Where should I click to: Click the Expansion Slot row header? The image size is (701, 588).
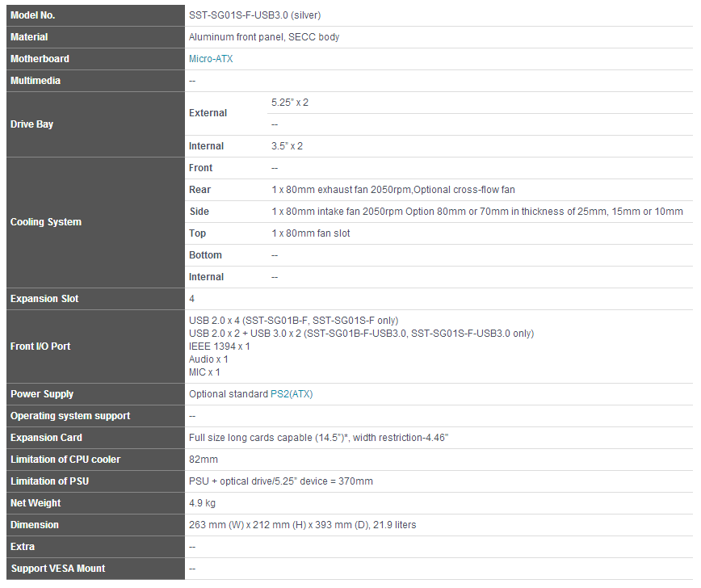pos(44,299)
